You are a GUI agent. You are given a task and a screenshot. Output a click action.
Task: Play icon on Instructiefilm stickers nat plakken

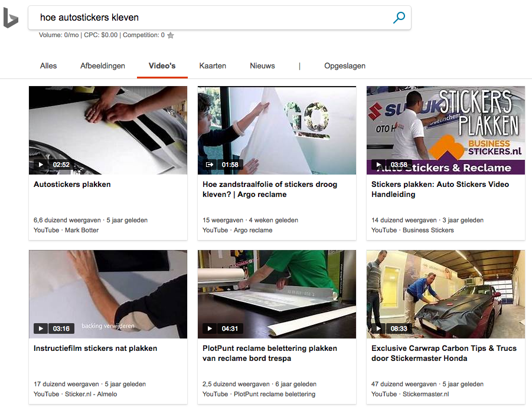tap(41, 328)
